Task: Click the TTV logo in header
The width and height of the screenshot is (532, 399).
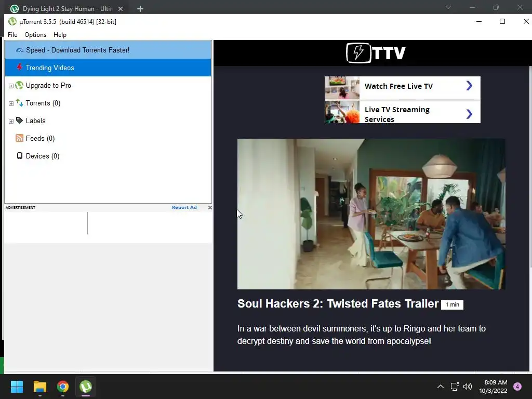Action: coord(376,53)
